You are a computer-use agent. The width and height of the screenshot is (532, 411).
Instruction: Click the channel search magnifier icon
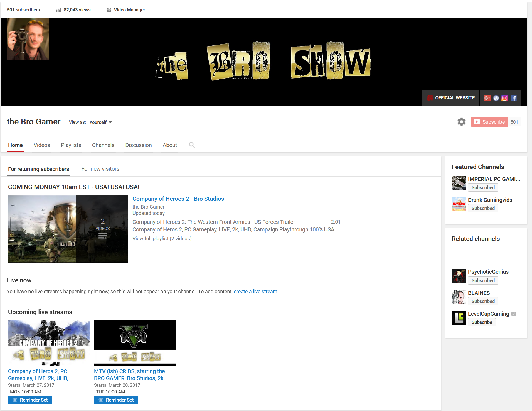pyautogui.click(x=192, y=145)
